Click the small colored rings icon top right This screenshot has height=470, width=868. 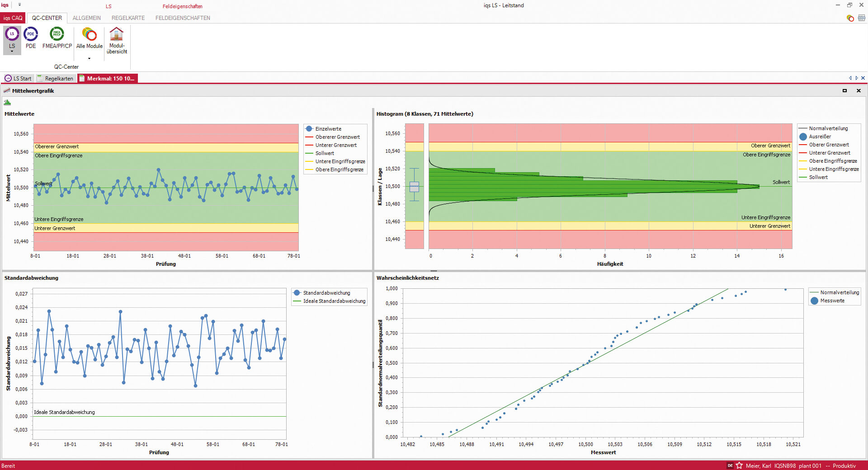[850, 18]
